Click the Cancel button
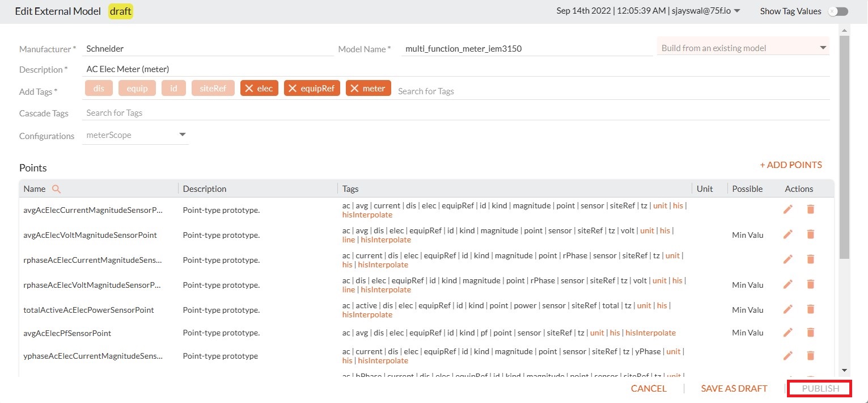Viewport: 868px width, 403px height. click(x=649, y=389)
